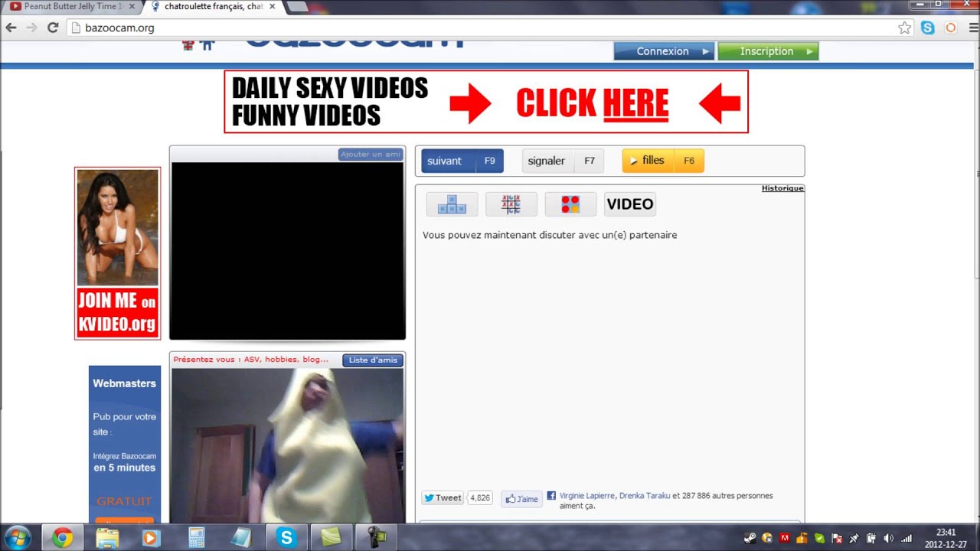This screenshot has height=551, width=980.
Task: Open Skype from the taskbar
Action: pos(286,538)
